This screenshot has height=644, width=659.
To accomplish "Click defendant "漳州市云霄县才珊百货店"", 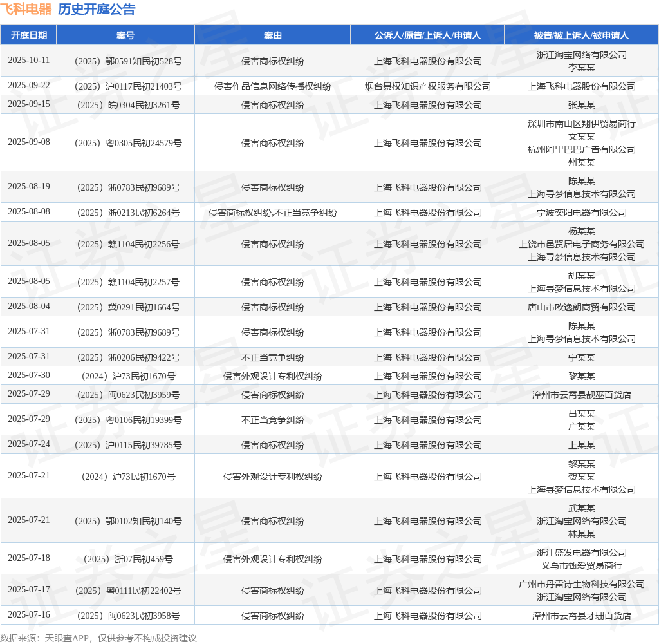I will click(582, 616).
